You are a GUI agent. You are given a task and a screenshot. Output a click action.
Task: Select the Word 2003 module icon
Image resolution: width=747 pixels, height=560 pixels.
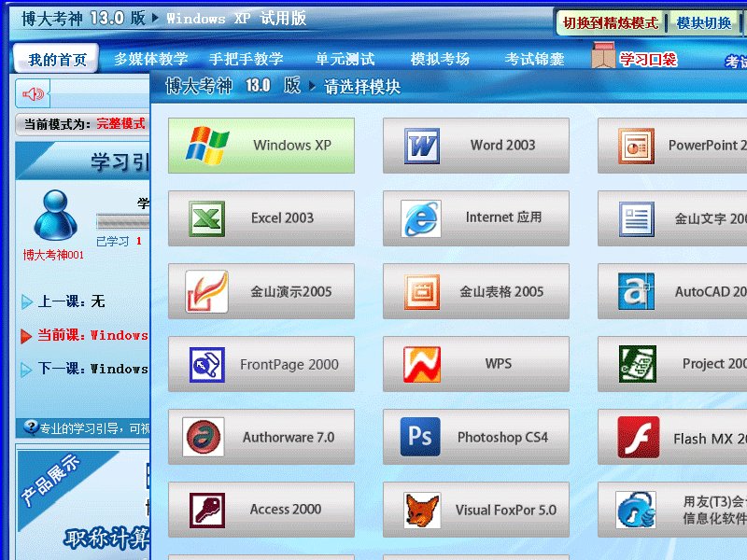(x=422, y=146)
